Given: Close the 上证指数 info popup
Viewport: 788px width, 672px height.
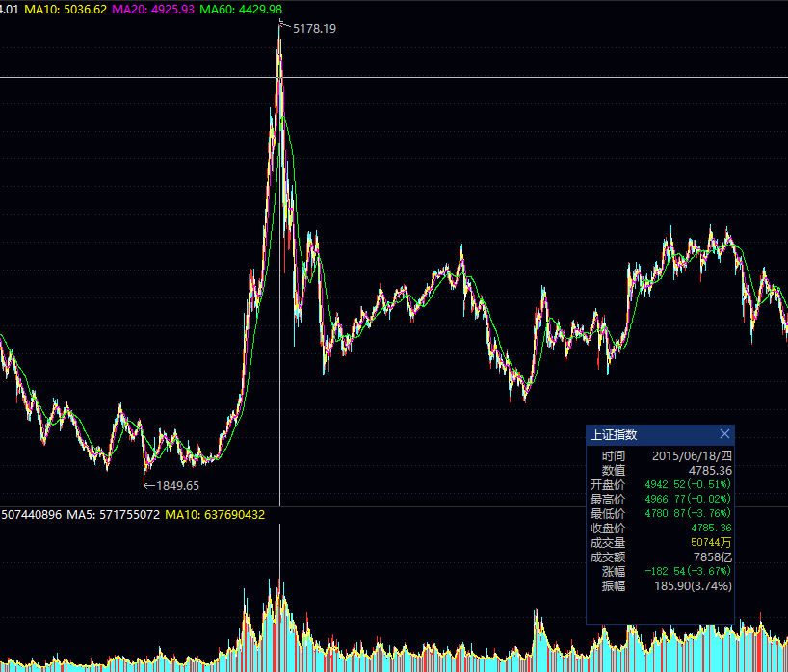Looking at the screenshot, I should click(725, 434).
